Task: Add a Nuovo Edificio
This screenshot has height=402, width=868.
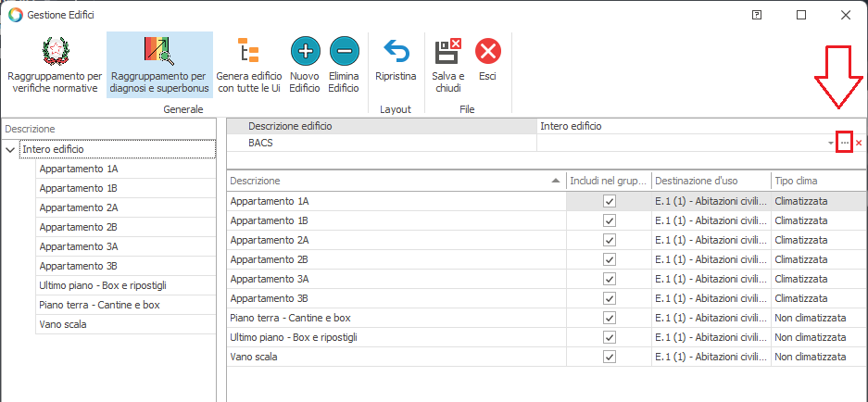Action: point(305,51)
